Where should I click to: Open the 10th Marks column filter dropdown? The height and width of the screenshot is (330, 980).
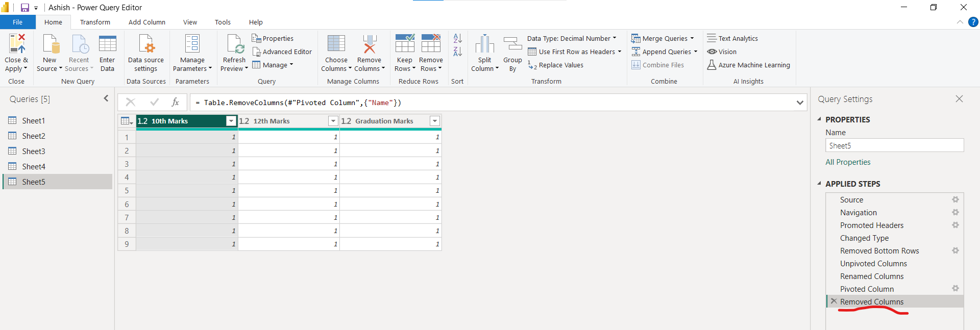click(231, 121)
